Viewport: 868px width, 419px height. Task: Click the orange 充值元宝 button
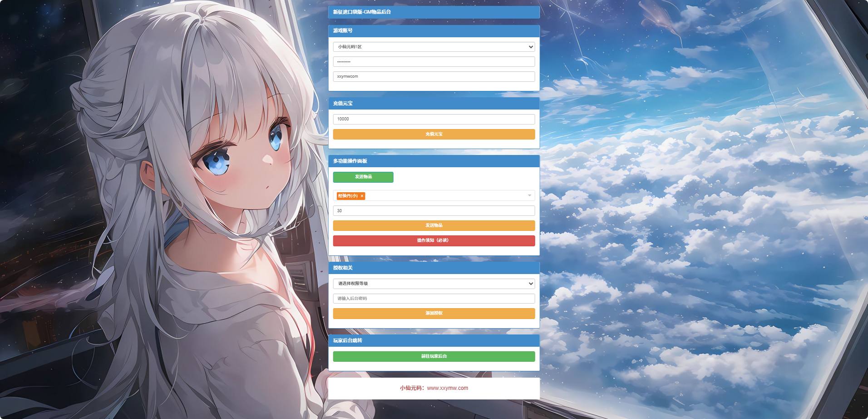(x=434, y=134)
